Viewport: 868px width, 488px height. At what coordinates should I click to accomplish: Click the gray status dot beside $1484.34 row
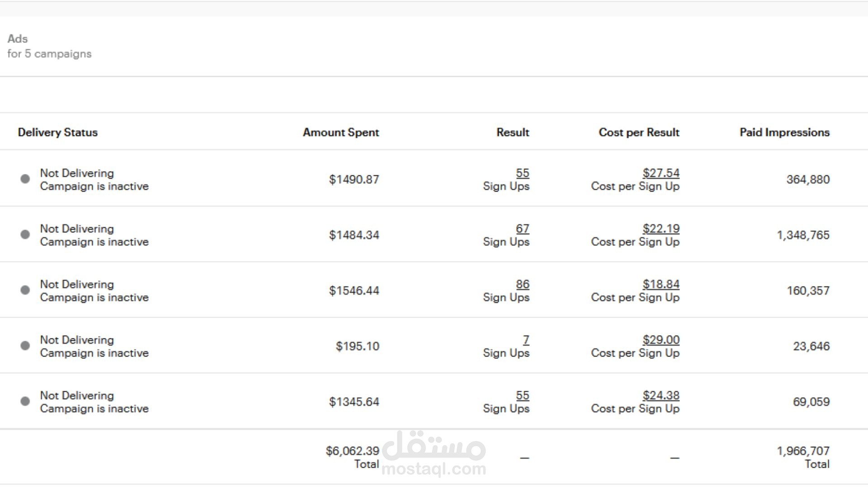click(x=25, y=235)
